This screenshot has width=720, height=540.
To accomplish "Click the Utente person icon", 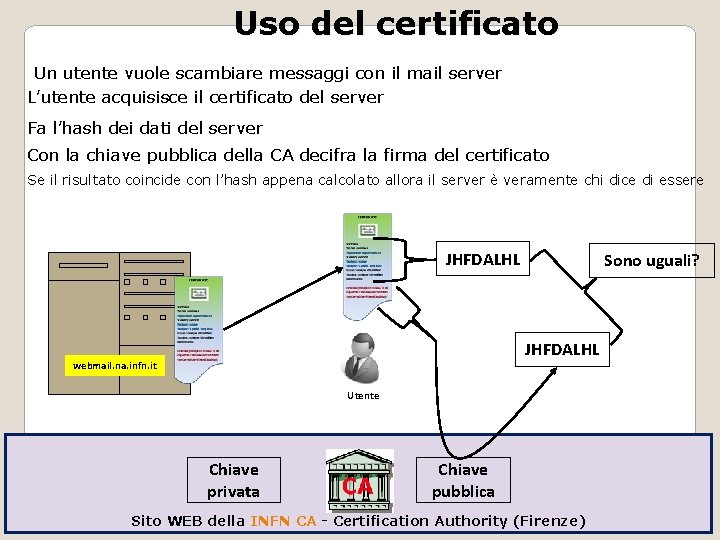I will 363,359.
